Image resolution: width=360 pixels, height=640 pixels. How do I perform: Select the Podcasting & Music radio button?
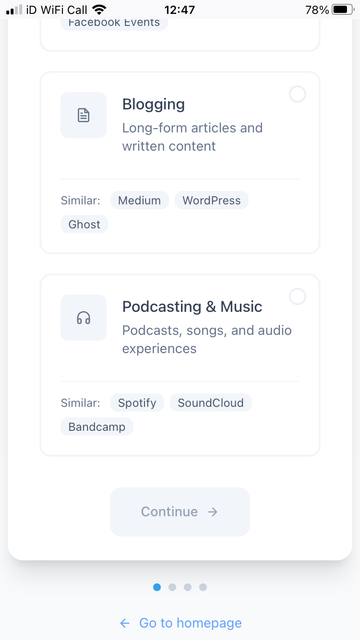(x=298, y=296)
